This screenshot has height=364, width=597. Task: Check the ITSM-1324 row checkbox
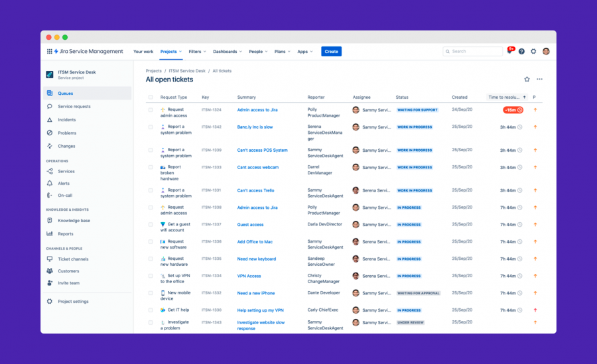point(151,109)
